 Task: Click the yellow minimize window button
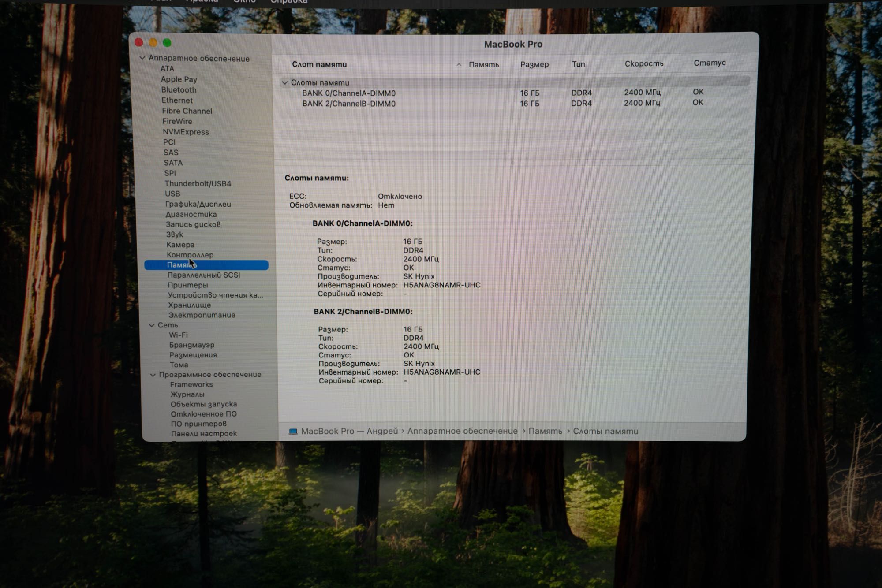point(153,42)
